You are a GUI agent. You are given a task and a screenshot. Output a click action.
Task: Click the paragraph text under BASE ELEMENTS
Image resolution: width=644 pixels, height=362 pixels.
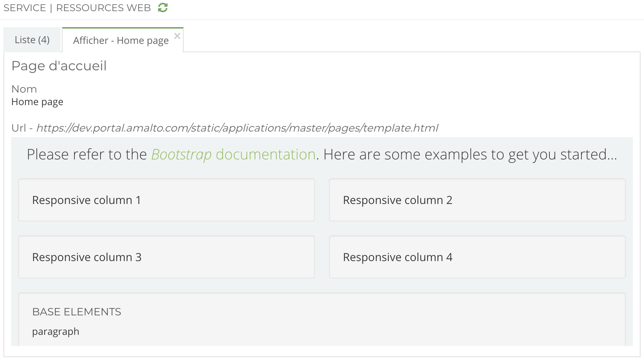click(56, 331)
